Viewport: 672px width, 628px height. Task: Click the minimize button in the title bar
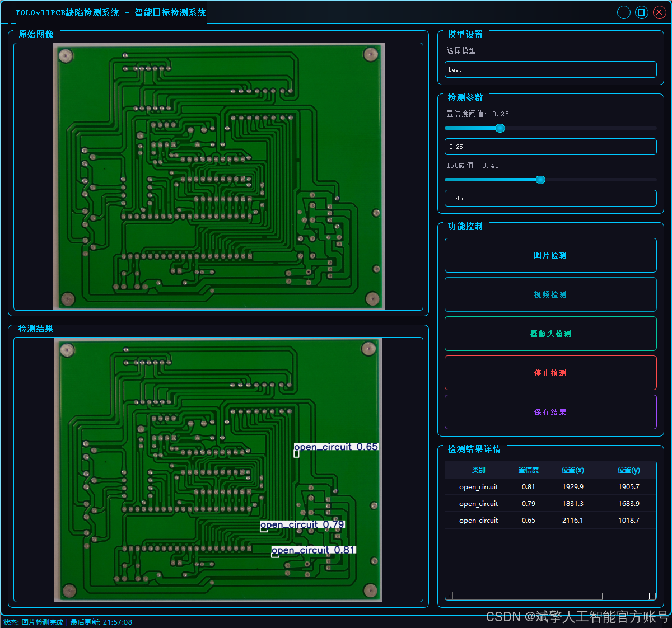(x=623, y=12)
